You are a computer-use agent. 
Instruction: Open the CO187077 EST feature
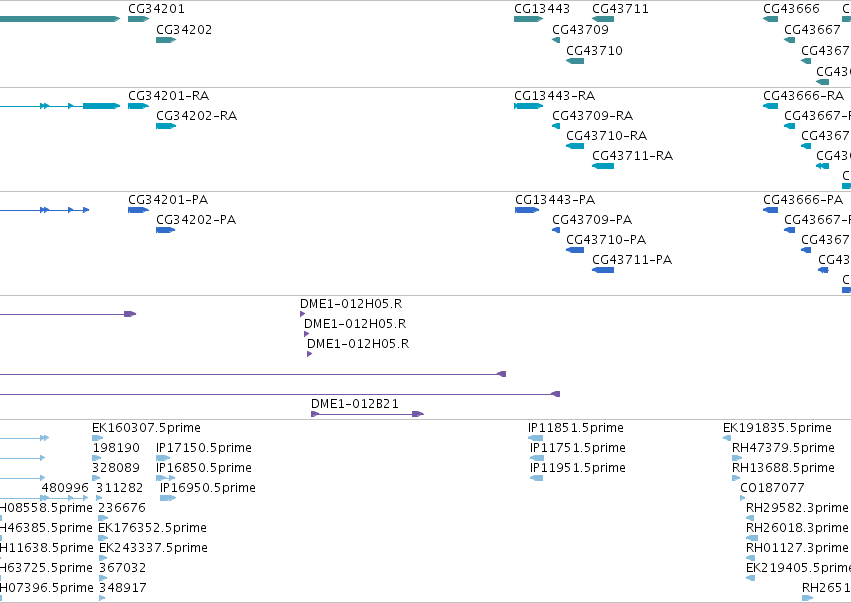click(x=742, y=498)
